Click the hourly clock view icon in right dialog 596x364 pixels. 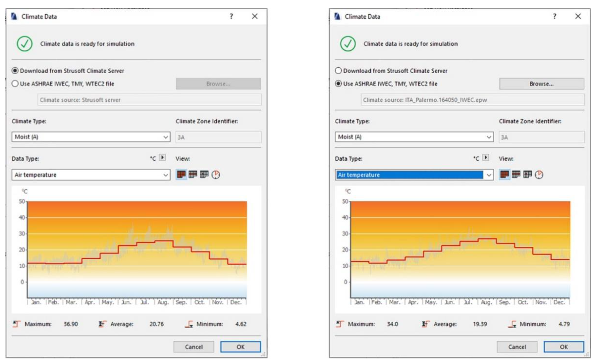pyautogui.click(x=539, y=174)
